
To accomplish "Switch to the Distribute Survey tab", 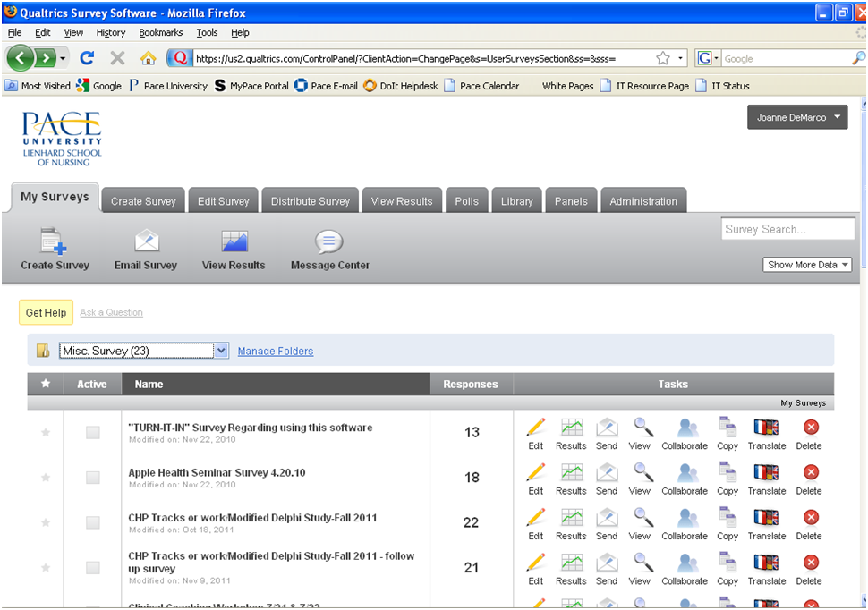I will pos(311,201).
